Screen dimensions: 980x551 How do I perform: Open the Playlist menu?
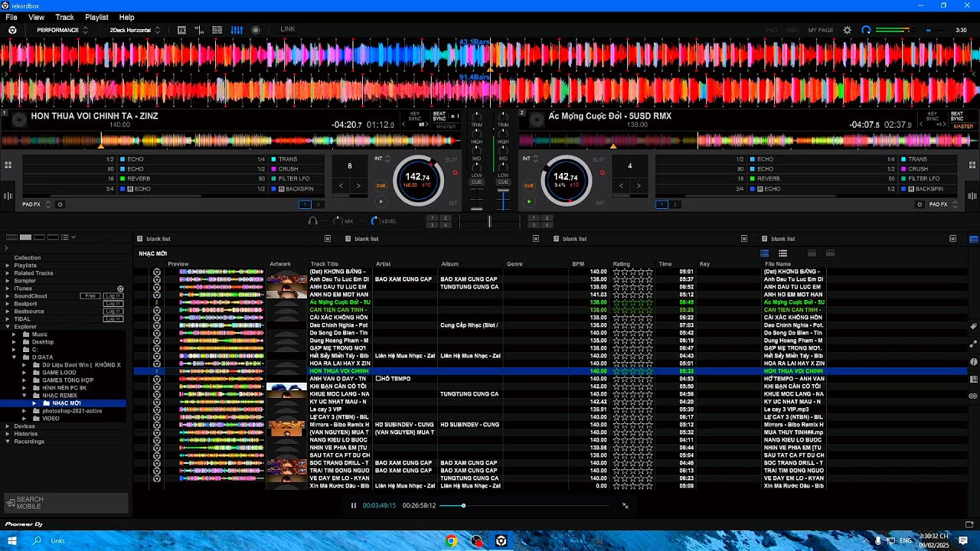(96, 17)
